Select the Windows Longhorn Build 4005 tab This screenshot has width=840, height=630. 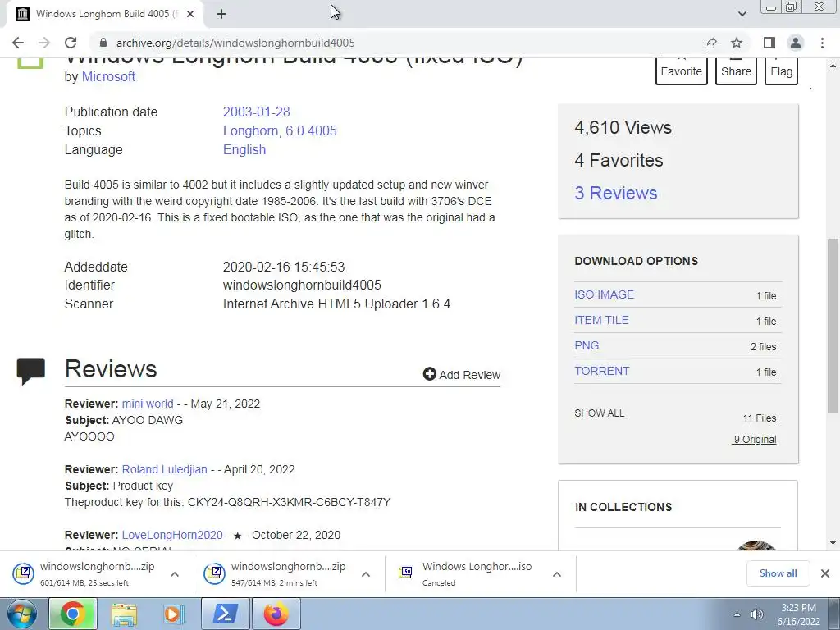coord(104,14)
